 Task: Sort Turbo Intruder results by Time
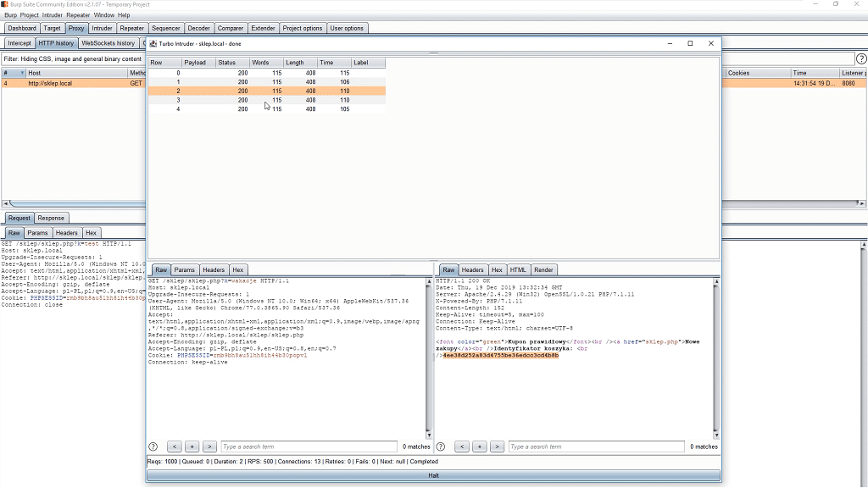[334, 63]
